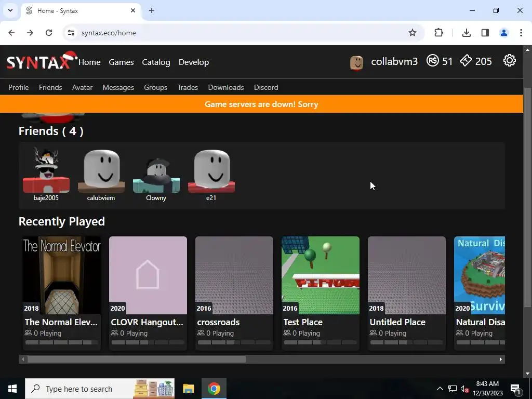This screenshot has height=399, width=532.
Task: View site information icon in address bar
Action: tap(71, 33)
